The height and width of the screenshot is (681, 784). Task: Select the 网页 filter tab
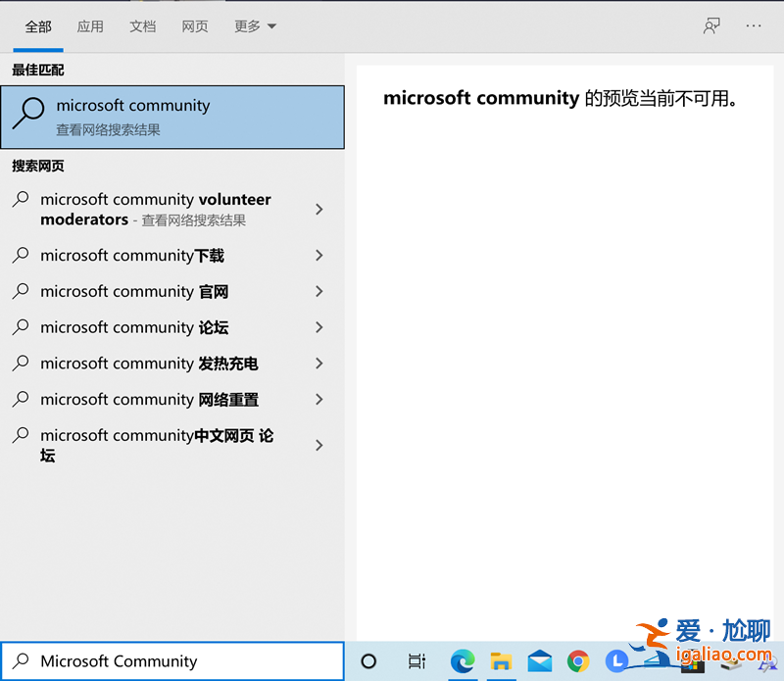(194, 26)
